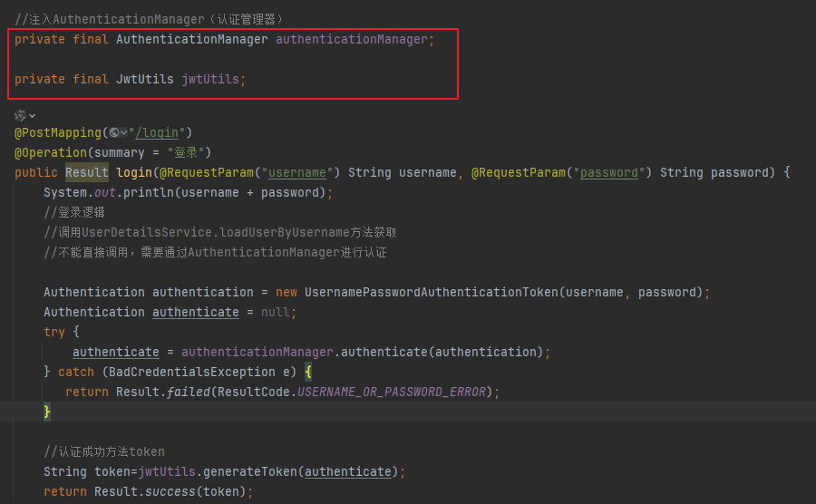Expand the chevron beside the gutter action icon
The width and height of the screenshot is (816, 504).
[x=33, y=116]
